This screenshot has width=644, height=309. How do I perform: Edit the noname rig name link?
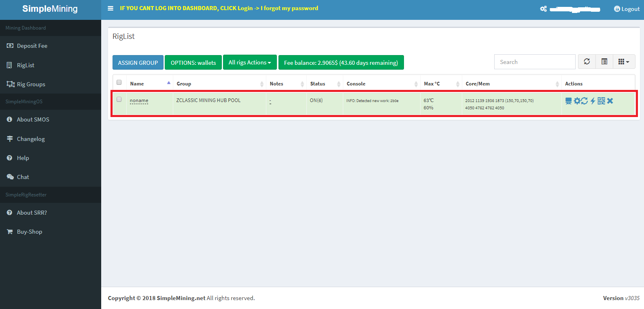pos(139,100)
